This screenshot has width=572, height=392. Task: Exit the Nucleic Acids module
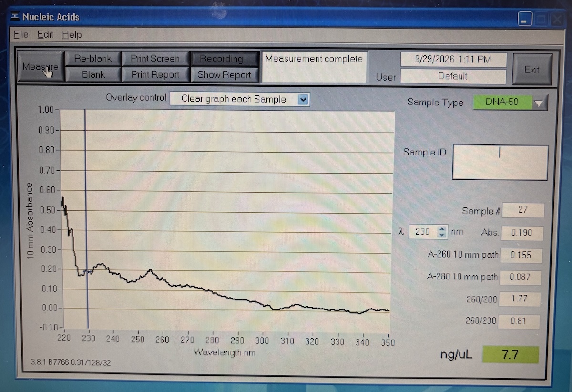(x=532, y=70)
